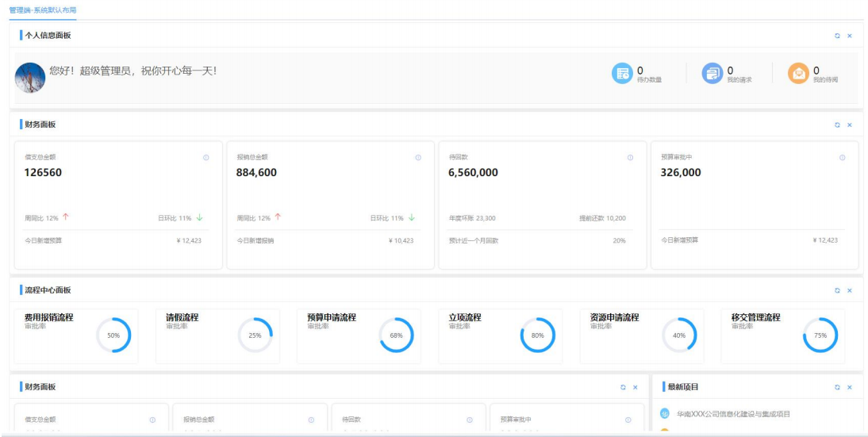Close the 个人信息面板 panel
Viewport: 868px width, 437px height.
tap(850, 36)
